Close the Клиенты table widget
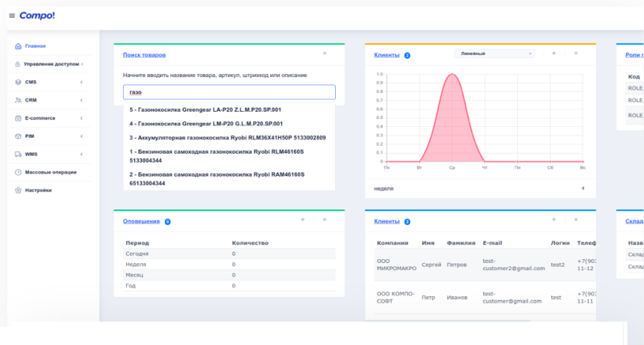The height and width of the screenshot is (345, 644). [x=576, y=220]
